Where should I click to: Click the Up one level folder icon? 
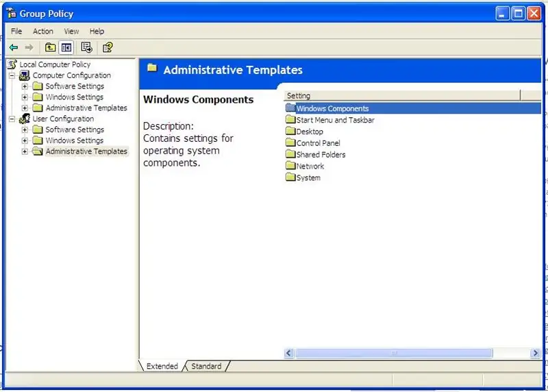pos(50,47)
